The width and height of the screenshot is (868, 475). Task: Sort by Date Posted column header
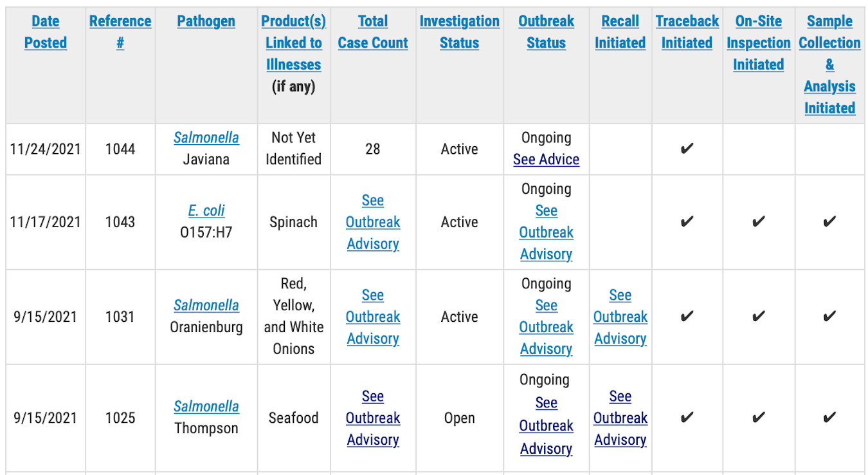[x=45, y=32]
